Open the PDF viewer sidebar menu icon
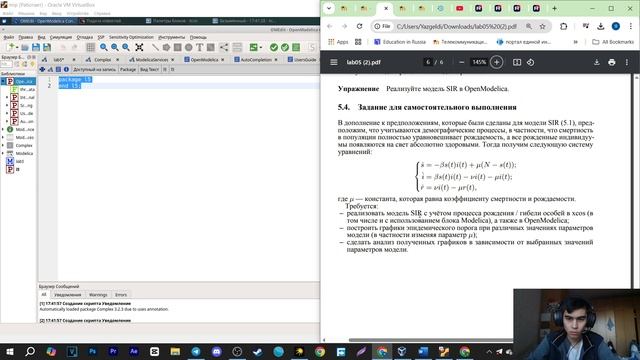The height and width of the screenshot is (360, 640). pos(334,62)
